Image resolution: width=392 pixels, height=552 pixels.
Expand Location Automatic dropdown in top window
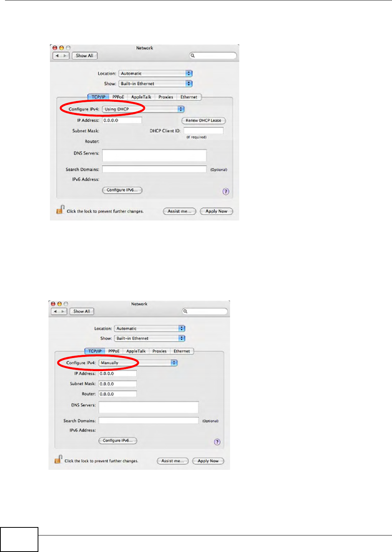(x=155, y=73)
